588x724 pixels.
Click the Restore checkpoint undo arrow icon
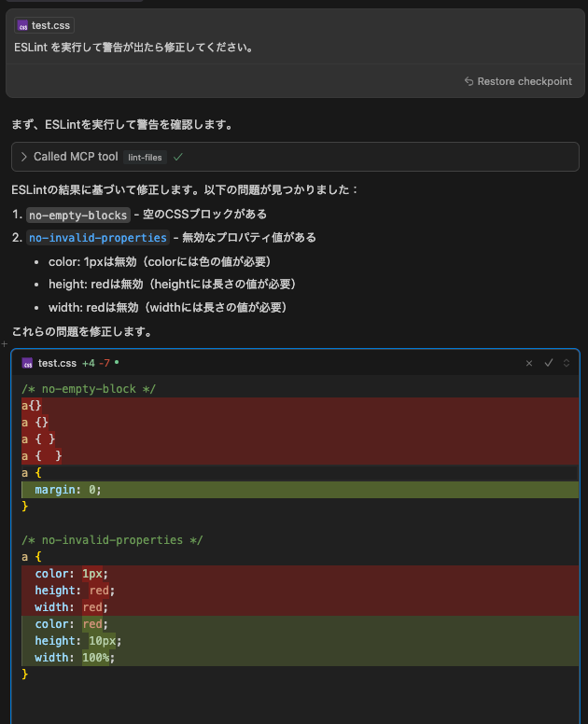[469, 81]
